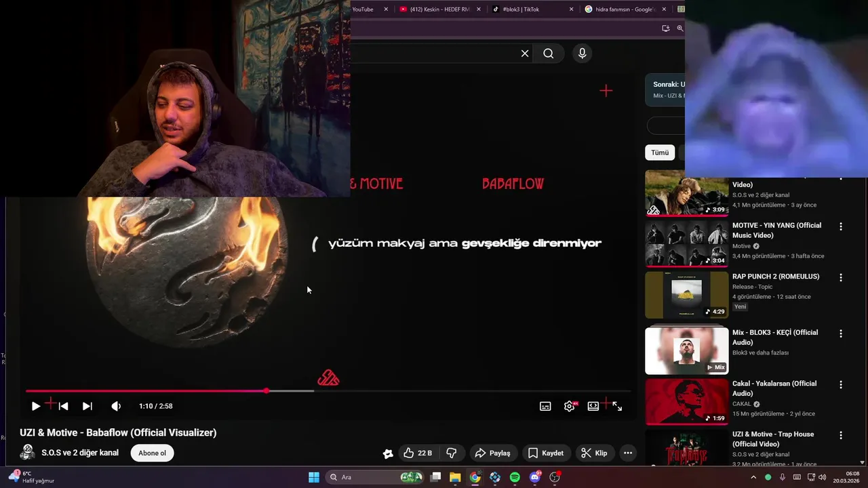Open Mix - BLOK3 - KEÇİ thumbnail

[x=687, y=351]
